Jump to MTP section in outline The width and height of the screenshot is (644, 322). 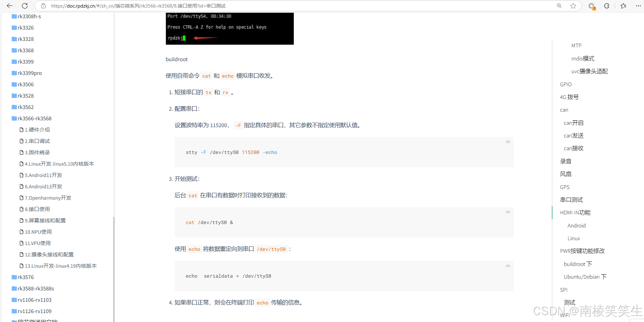(x=577, y=45)
